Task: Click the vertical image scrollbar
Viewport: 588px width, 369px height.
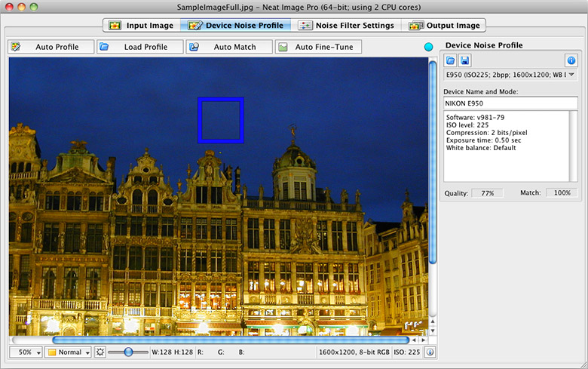Action: click(433, 162)
